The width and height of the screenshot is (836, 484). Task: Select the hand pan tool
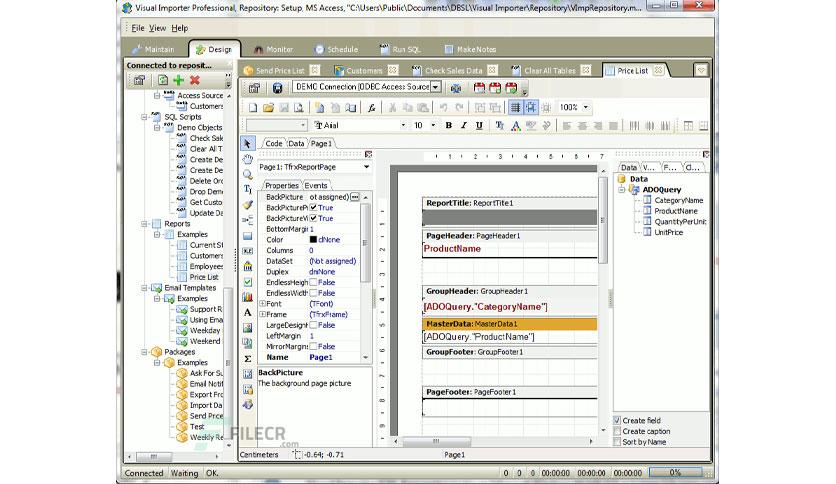pyautogui.click(x=247, y=159)
